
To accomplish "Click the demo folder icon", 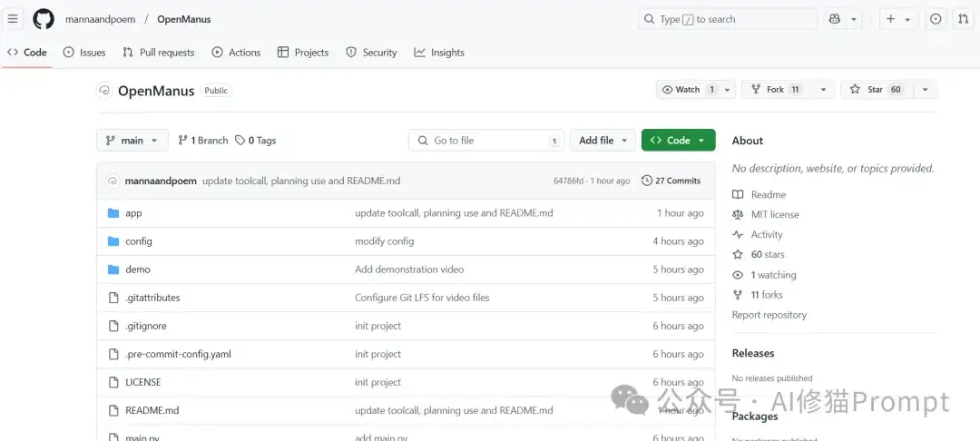I will 113,269.
